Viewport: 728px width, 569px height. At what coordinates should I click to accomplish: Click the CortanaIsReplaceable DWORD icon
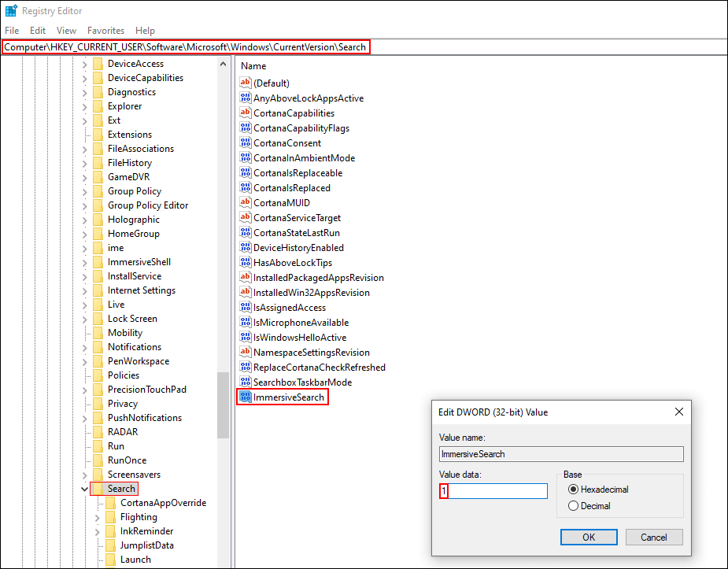tap(245, 172)
